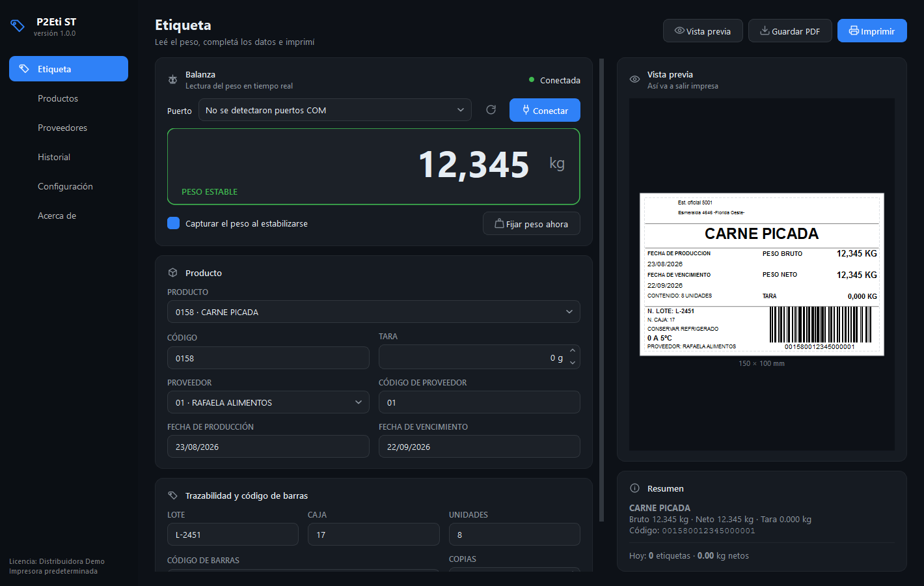Click the Vista previa button in the top bar
The height and width of the screenshot is (586, 924).
(x=703, y=31)
